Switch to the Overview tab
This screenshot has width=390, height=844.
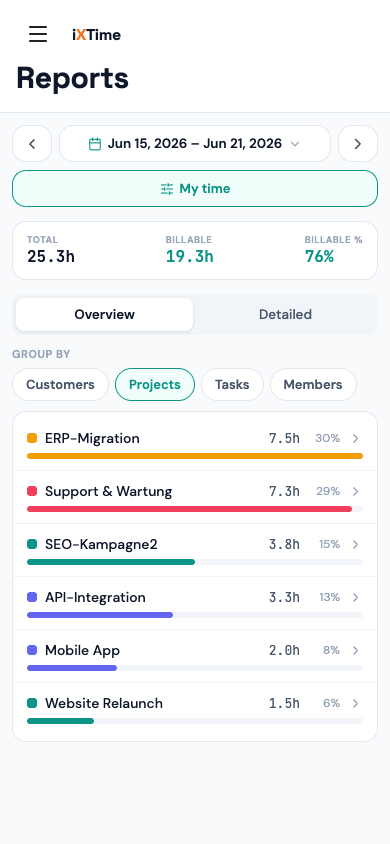104,314
